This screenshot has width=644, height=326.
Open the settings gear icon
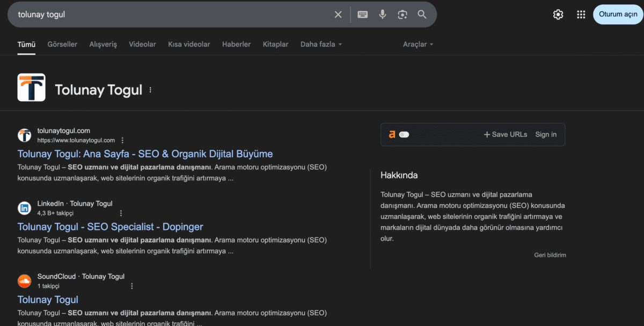558,15
